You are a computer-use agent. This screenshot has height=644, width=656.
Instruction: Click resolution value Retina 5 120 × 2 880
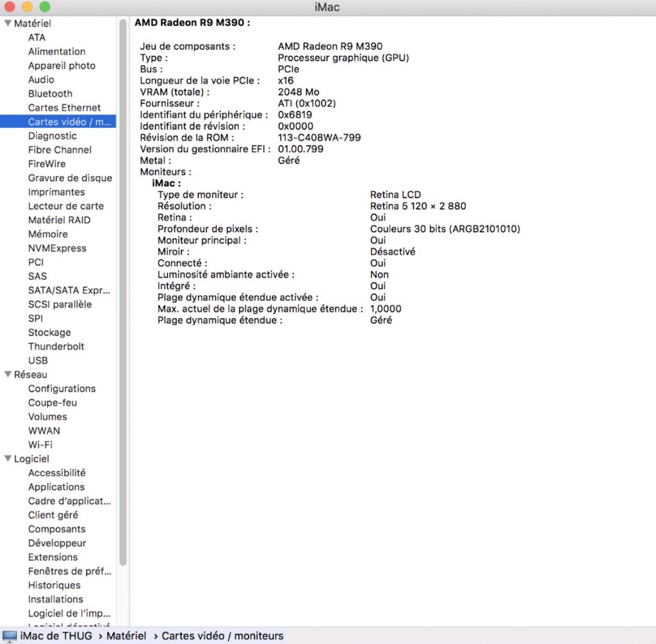pos(418,206)
